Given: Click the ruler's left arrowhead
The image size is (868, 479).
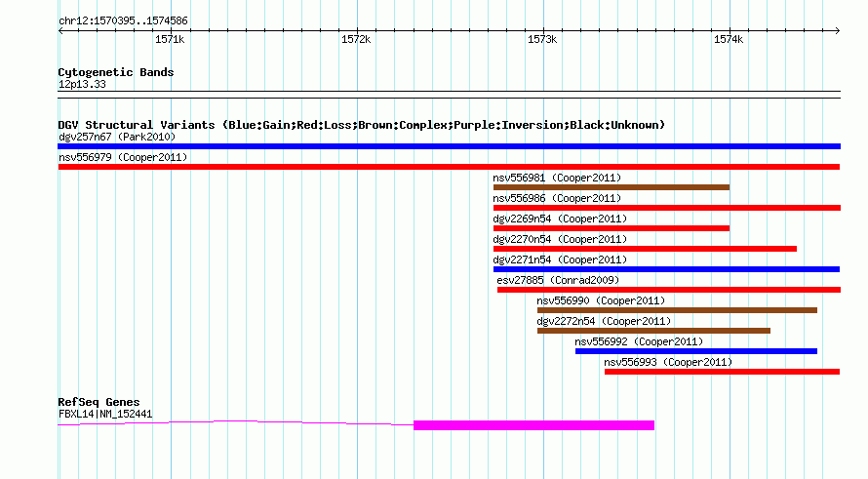Looking at the screenshot, I should pyautogui.click(x=60, y=31).
